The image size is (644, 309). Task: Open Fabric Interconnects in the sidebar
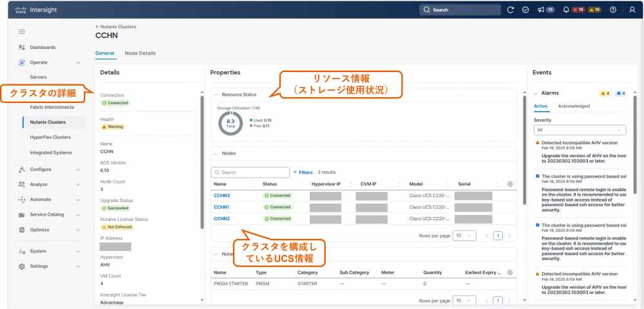tap(52, 107)
